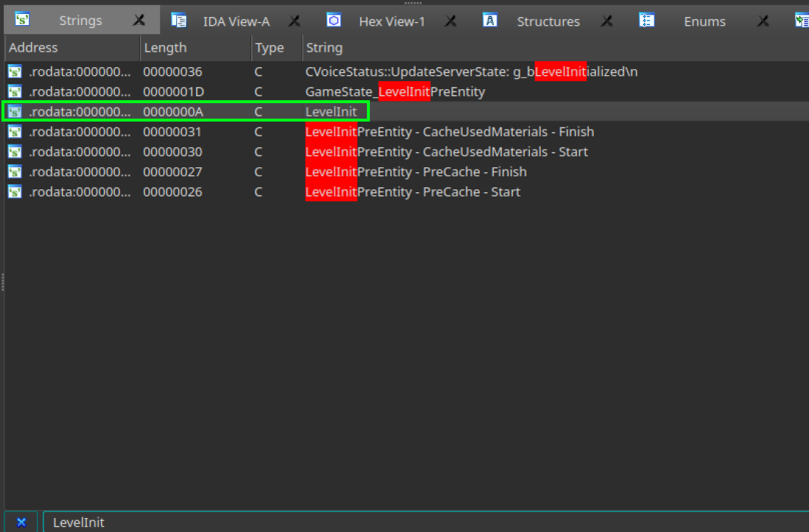Open the Hex View-1 tab
The height and width of the screenshot is (532, 809).
(x=391, y=21)
